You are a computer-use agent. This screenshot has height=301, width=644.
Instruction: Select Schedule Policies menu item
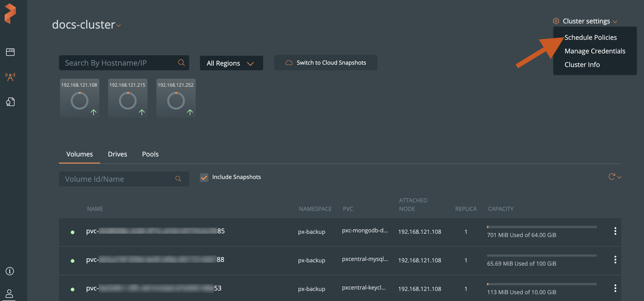coord(590,37)
